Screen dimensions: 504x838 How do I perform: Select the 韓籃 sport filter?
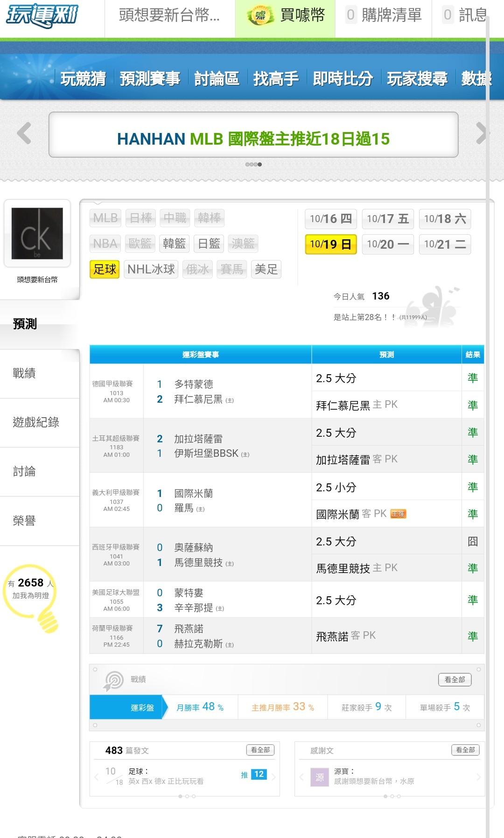click(174, 244)
